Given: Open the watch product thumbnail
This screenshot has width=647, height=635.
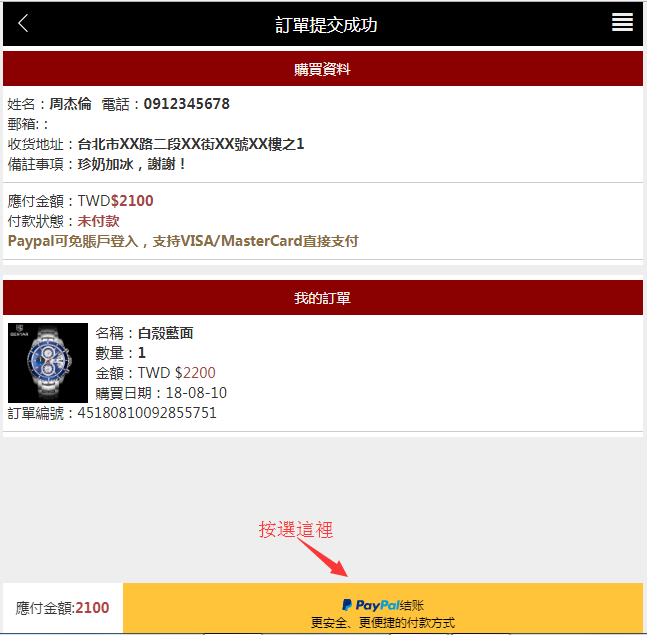Looking at the screenshot, I should [48, 362].
